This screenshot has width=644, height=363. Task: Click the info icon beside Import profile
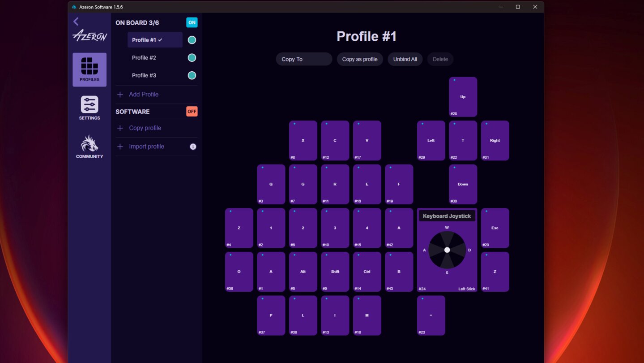pos(193,147)
